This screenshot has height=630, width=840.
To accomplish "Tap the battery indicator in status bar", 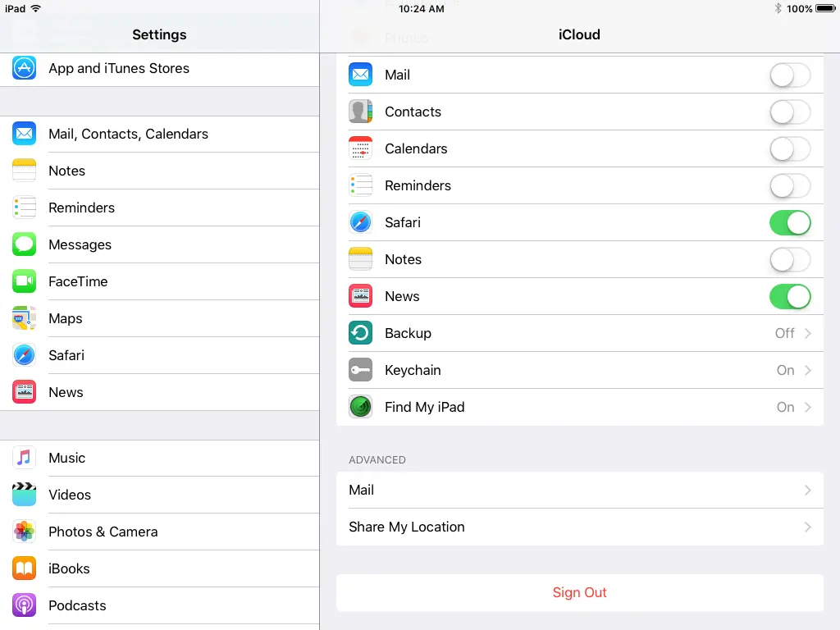I will pos(825,8).
